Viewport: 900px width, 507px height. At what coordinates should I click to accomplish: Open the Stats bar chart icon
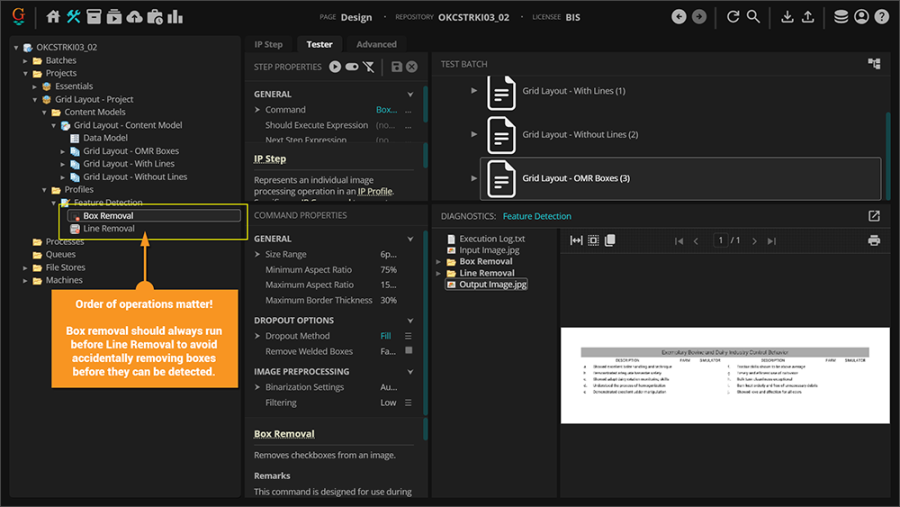175,17
